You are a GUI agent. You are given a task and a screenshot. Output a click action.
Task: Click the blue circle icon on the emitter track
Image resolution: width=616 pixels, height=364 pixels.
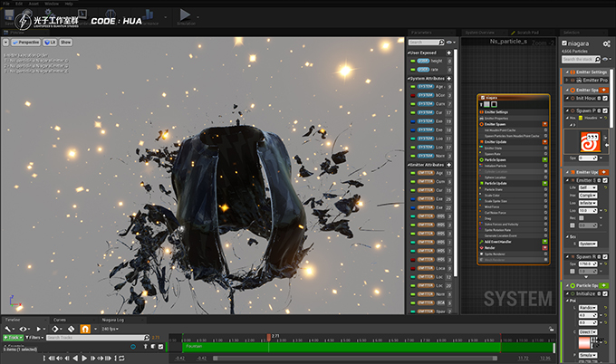133,347
